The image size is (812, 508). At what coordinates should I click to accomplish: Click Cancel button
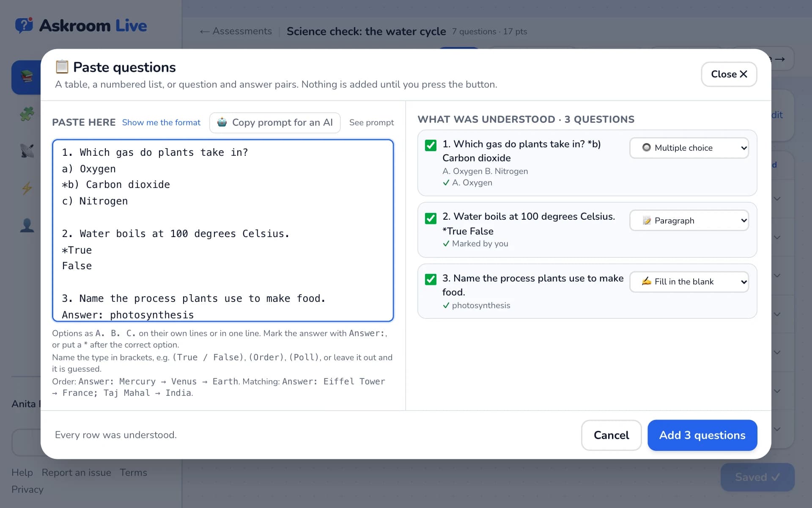(611, 435)
